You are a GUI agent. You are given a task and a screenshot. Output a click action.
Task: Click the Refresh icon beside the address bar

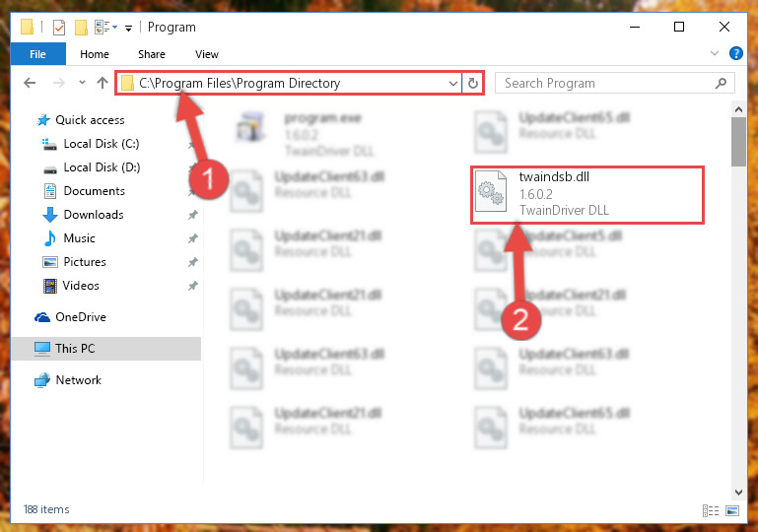(473, 83)
